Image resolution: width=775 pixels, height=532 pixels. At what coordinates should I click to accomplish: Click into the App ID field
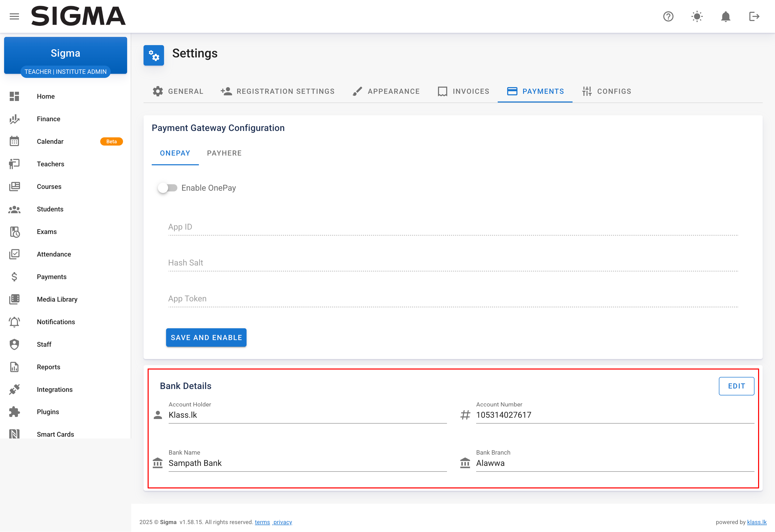pos(453,227)
